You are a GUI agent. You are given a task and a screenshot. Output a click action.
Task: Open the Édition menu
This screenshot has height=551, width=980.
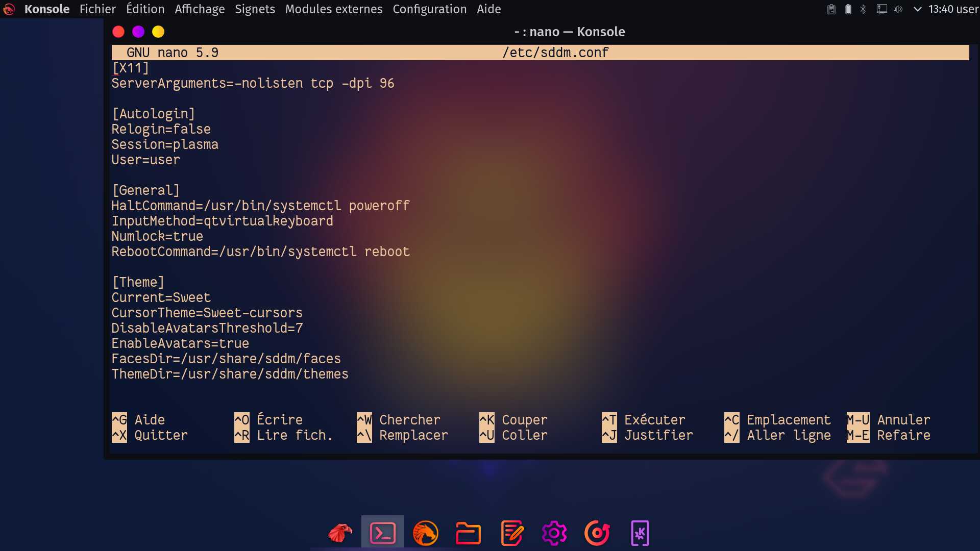145,9
